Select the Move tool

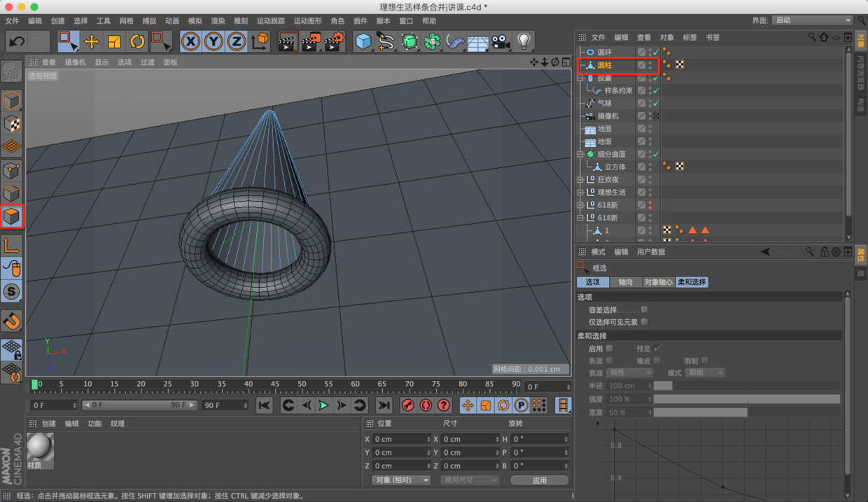click(x=91, y=42)
